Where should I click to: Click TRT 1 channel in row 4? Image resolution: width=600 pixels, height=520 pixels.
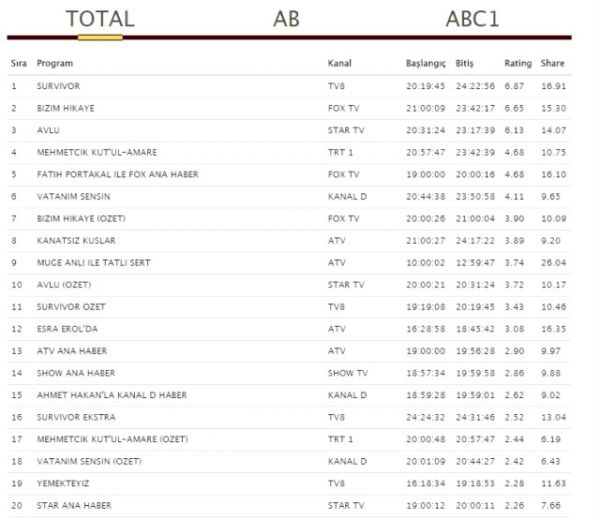click(x=340, y=152)
